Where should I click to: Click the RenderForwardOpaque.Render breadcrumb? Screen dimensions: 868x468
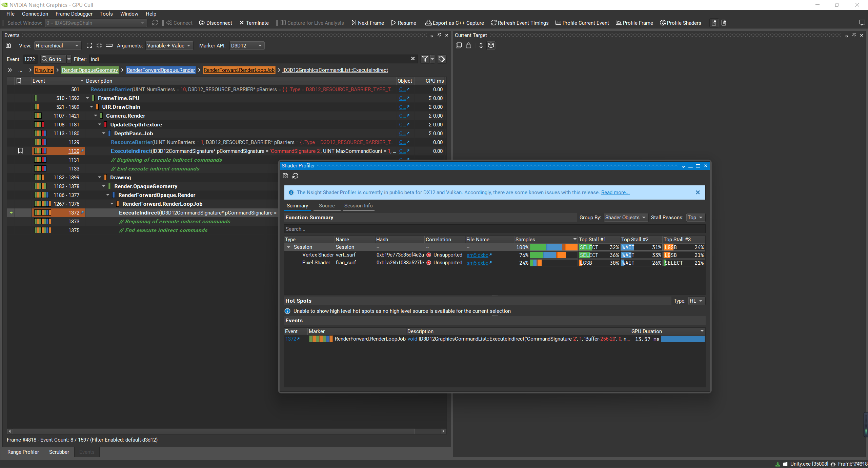click(161, 70)
